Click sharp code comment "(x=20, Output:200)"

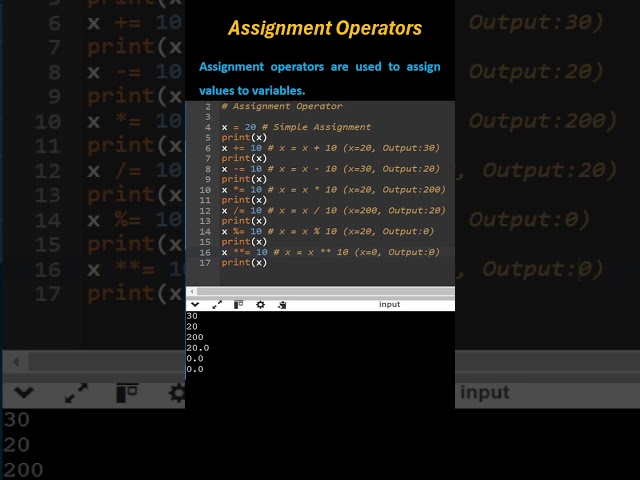394,189
